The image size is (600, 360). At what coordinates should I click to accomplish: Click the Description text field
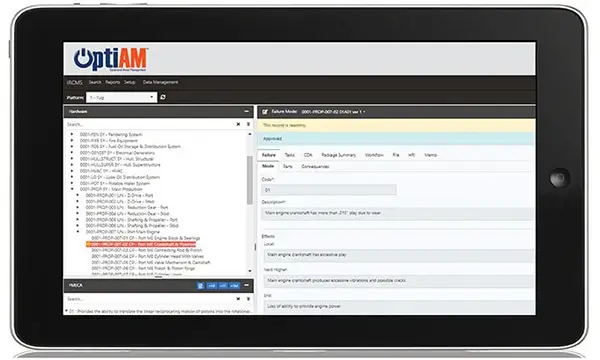click(x=398, y=213)
